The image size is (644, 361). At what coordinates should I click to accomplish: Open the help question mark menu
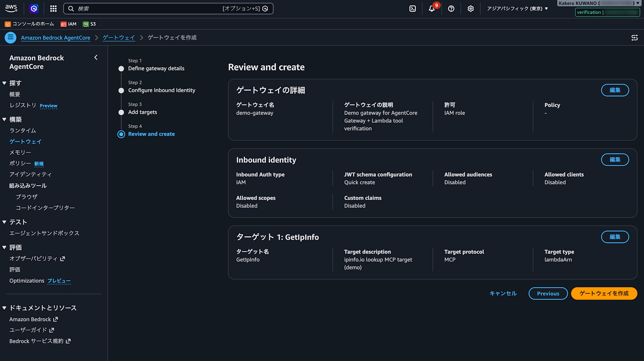(x=451, y=9)
